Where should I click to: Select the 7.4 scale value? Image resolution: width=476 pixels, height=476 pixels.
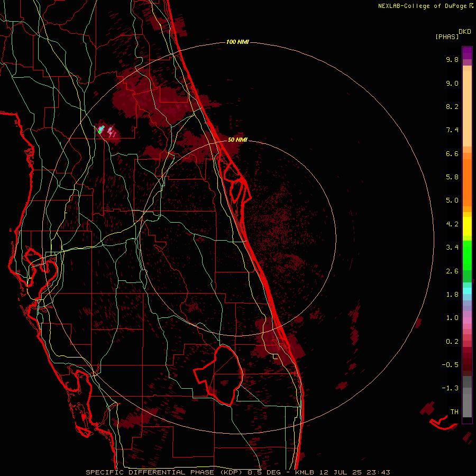[x=452, y=130]
